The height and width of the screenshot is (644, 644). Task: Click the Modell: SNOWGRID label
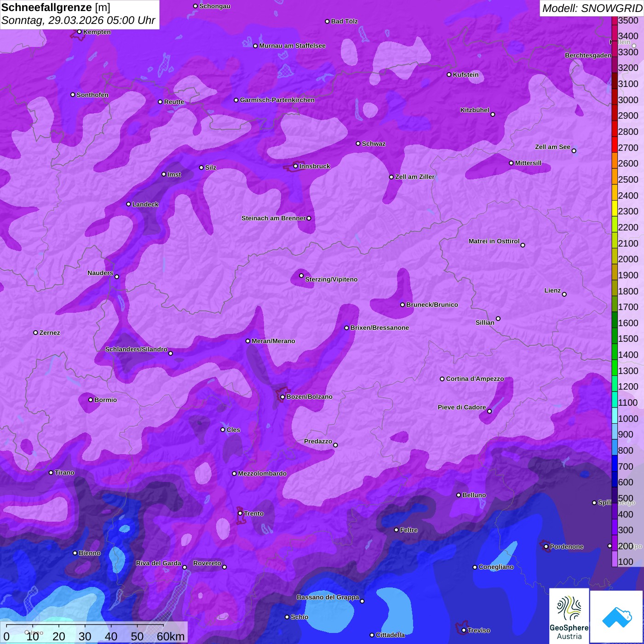click(x=592, y=8)
